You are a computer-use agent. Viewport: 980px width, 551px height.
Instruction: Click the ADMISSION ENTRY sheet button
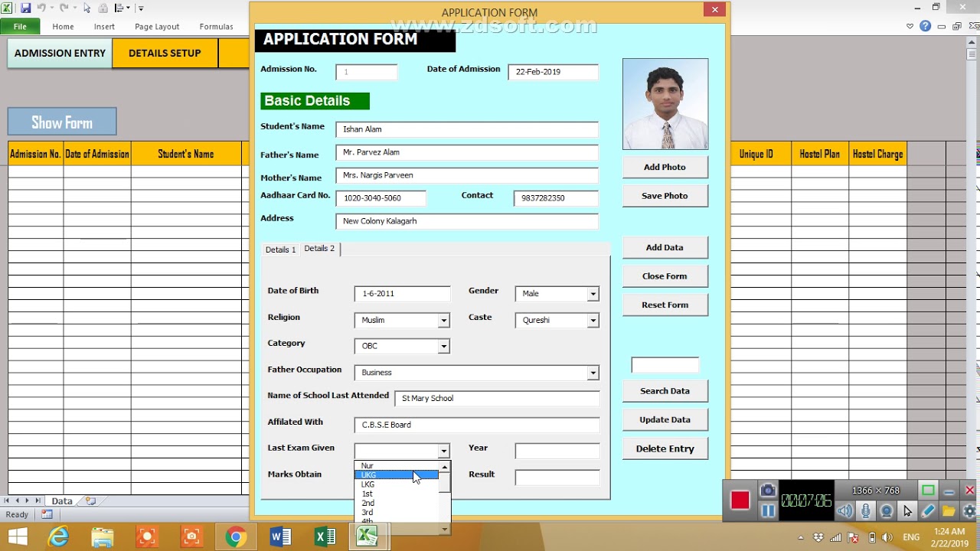coord(60,53)
